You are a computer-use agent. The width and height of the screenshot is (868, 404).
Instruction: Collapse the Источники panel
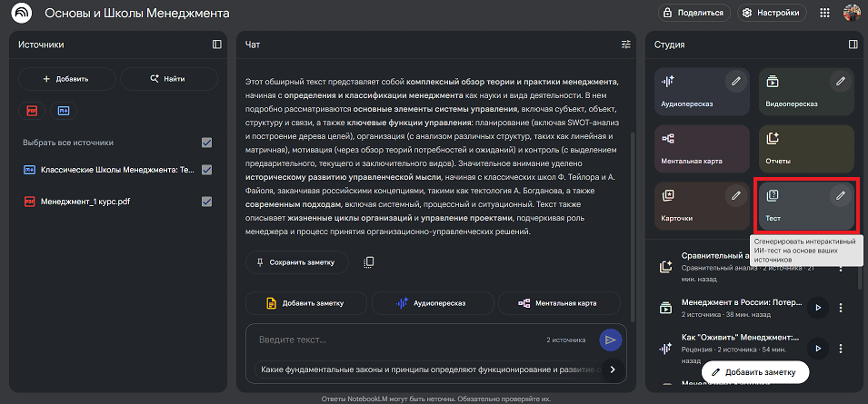[x=216, y=44]
